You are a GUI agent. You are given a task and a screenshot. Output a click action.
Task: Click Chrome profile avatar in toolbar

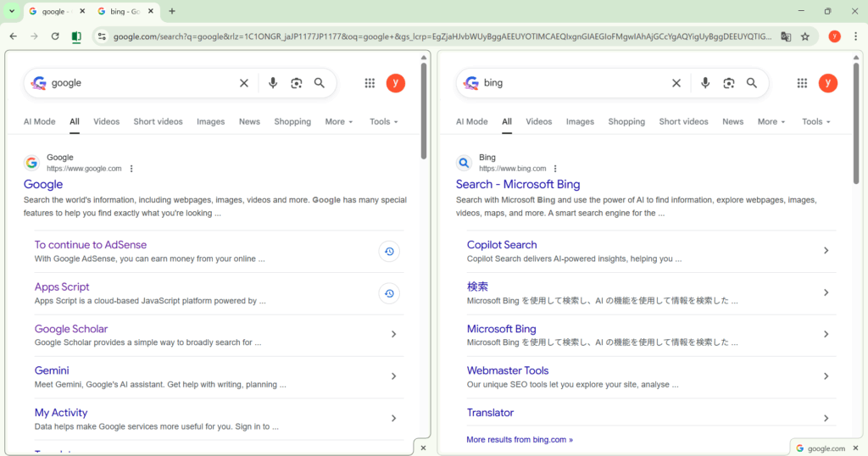(834, 36)
